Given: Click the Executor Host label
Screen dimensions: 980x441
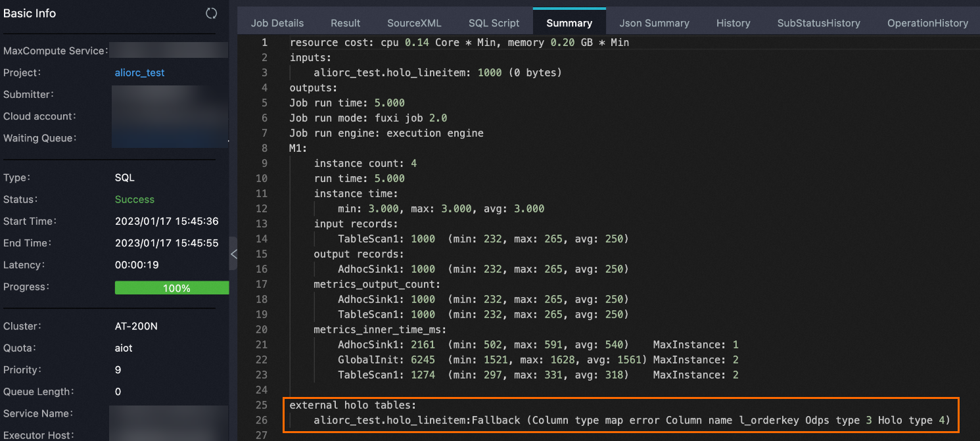Looking at the screenshot, I should pos(38,435).
